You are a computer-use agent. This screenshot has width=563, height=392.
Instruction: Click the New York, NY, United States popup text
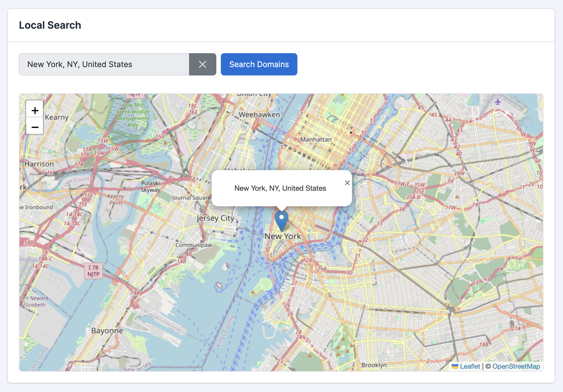(280, 188)
